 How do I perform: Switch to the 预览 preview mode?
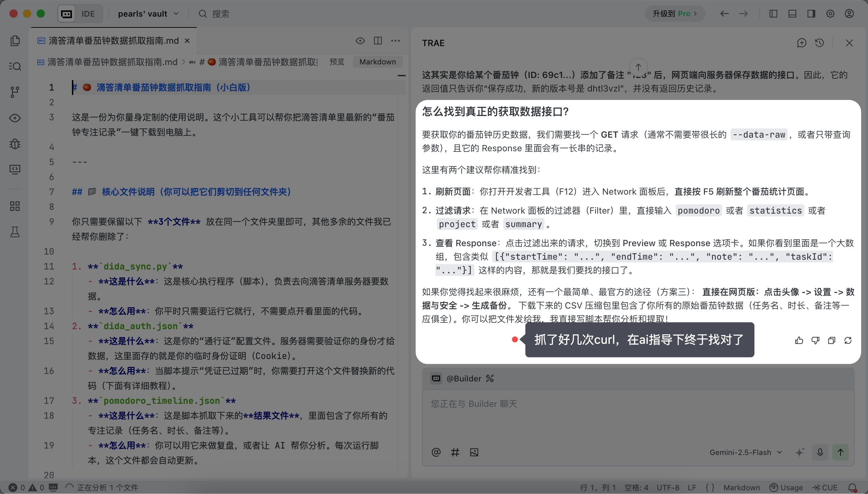[336, 62]
